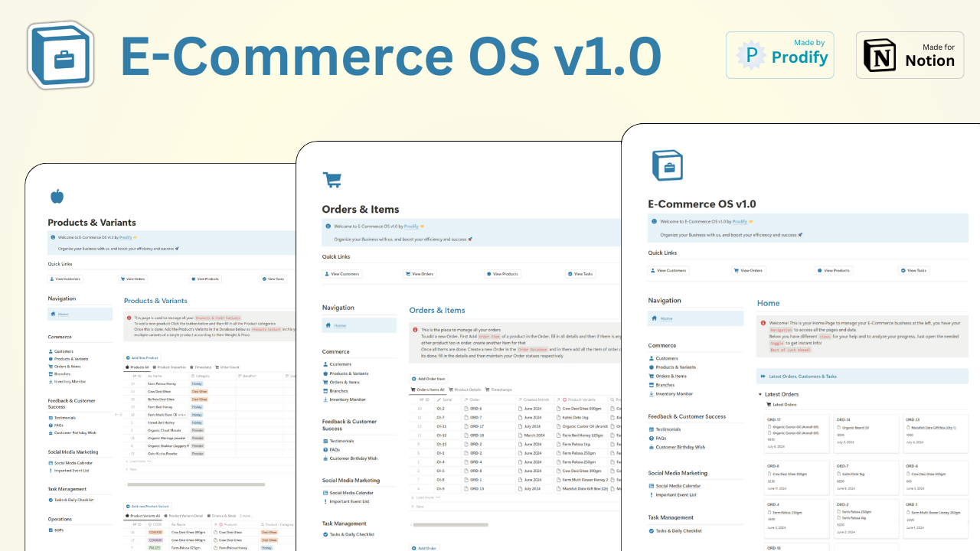Screen dimensions: 980x551
Task: Open order card ORD-1 Farm Multi Flower Honey
Action: pos(936,517)
